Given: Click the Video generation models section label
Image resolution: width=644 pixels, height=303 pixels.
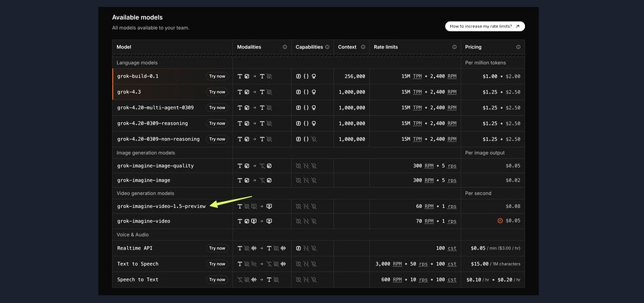Looking at the screenshot, I should (x=145, y=193).
